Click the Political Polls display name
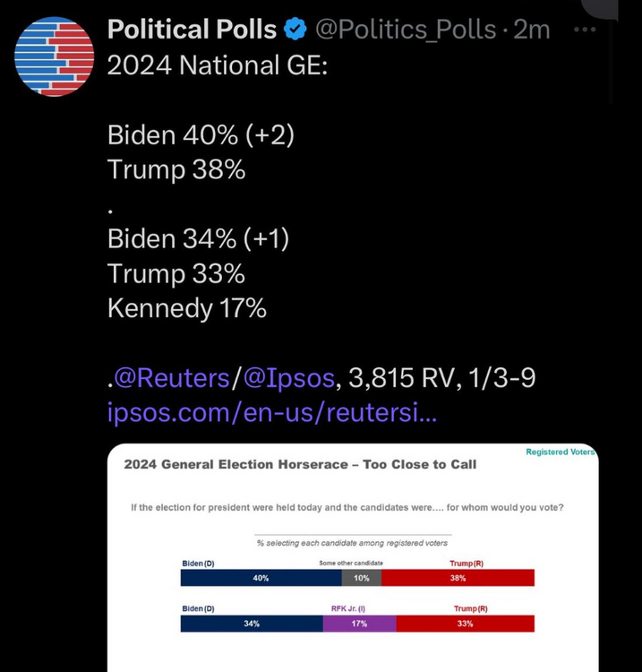The height and width of the screenshot is (672, 642). point(192,30)
